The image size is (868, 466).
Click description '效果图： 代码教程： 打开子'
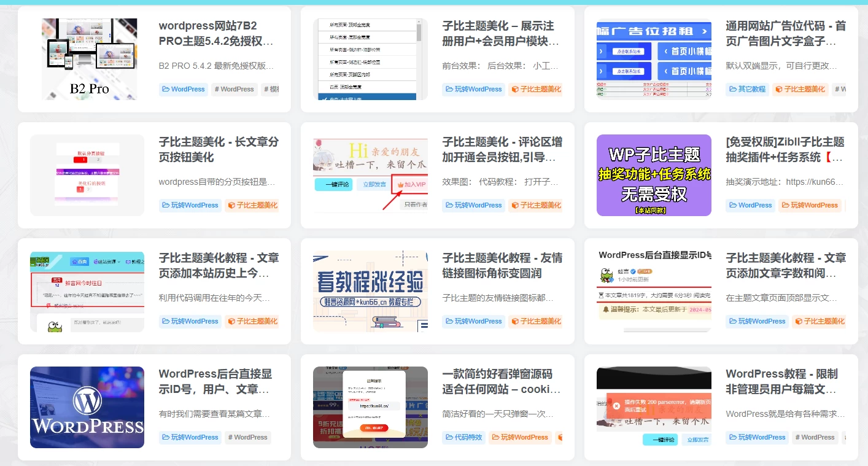(x=500, y=182)
